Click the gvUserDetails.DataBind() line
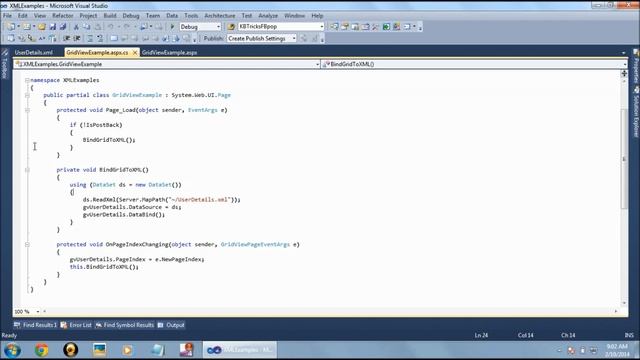Screen dimensions: 640x360 (x=124, y=215)
